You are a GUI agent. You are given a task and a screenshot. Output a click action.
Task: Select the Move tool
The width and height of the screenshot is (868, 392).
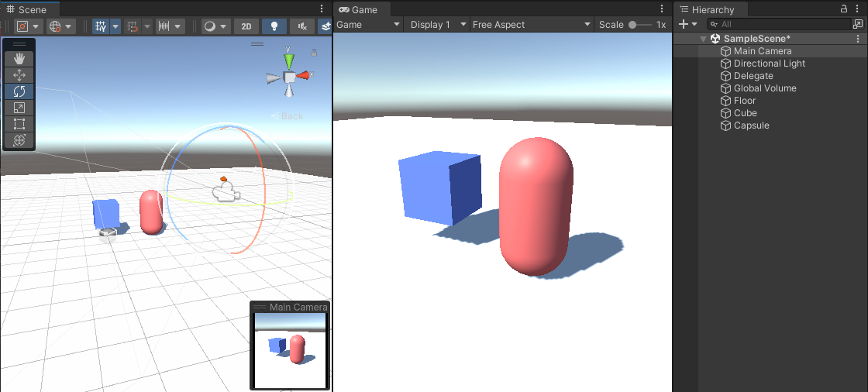(19, 75)
